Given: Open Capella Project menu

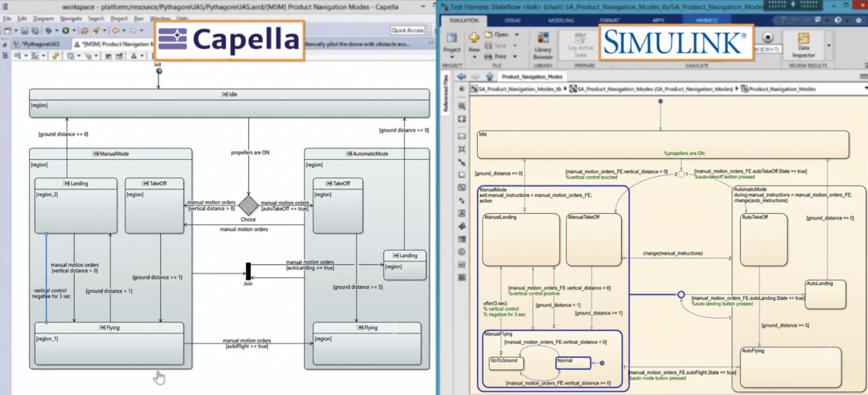Looking at the screenshot, I should coord(119,18).
